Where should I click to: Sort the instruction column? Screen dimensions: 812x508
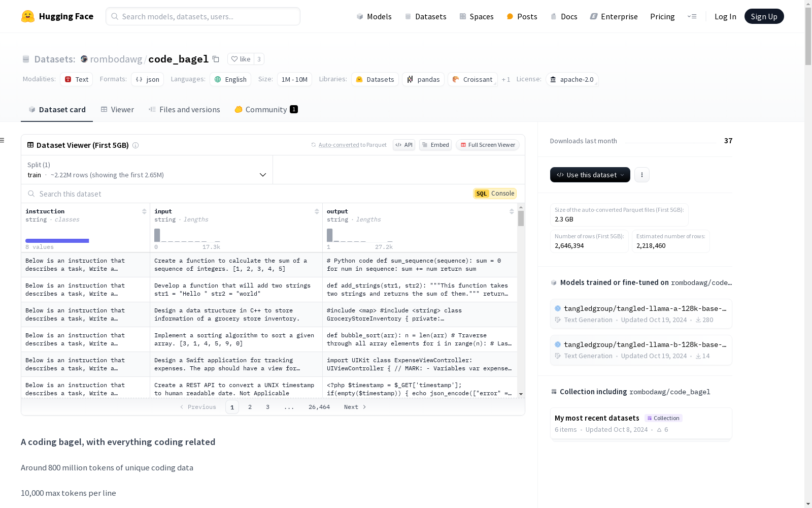(144, 211)
